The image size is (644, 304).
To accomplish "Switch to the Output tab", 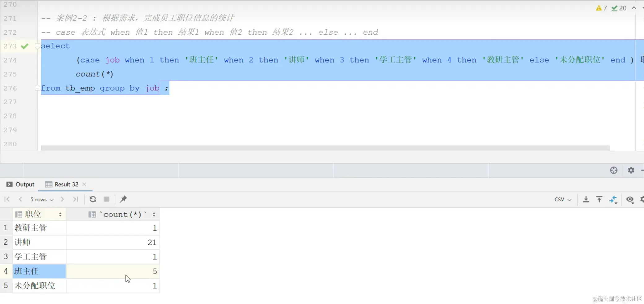I will tap(20, 184).
